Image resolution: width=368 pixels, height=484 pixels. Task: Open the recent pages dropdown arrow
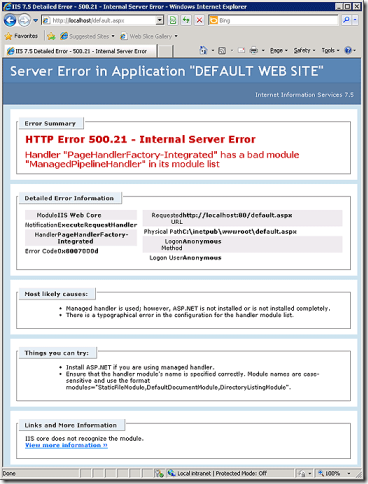point(35,21)
